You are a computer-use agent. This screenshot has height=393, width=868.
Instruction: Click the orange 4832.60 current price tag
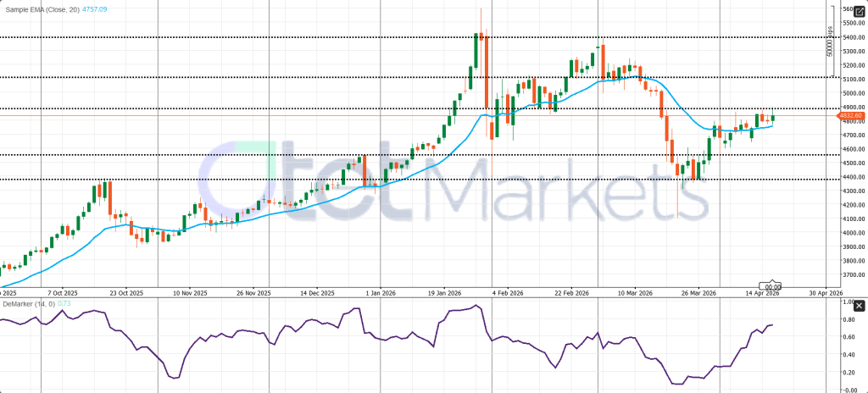pyautogui.click(x=850, y=115)
